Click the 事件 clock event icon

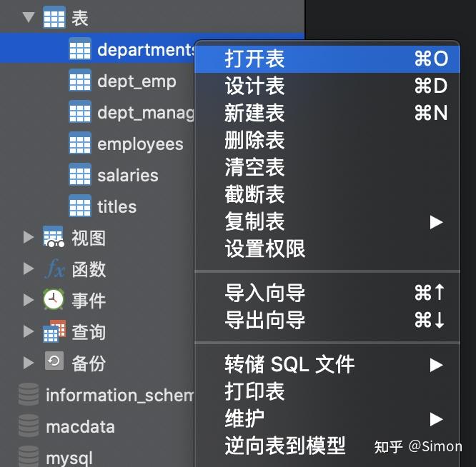[54, 301]
